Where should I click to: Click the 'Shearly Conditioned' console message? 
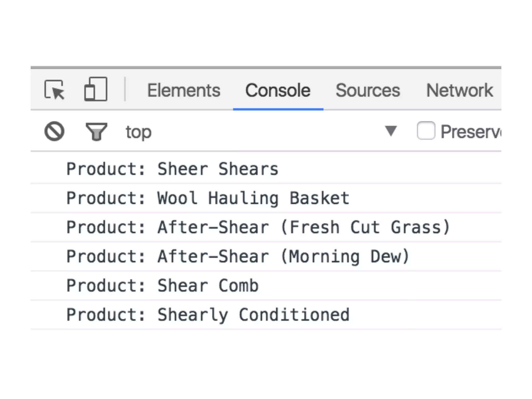click(208, 315)
